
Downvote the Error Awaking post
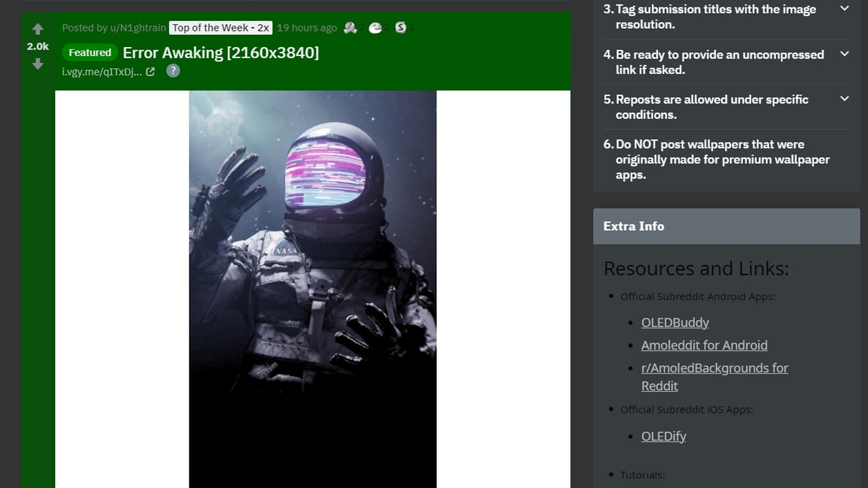[37, 64]
